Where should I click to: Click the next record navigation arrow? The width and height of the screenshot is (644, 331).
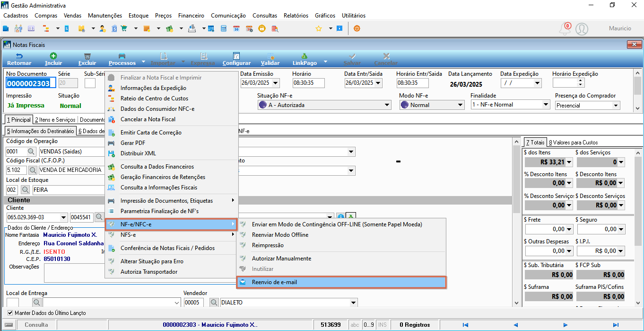tap(566, 325)
